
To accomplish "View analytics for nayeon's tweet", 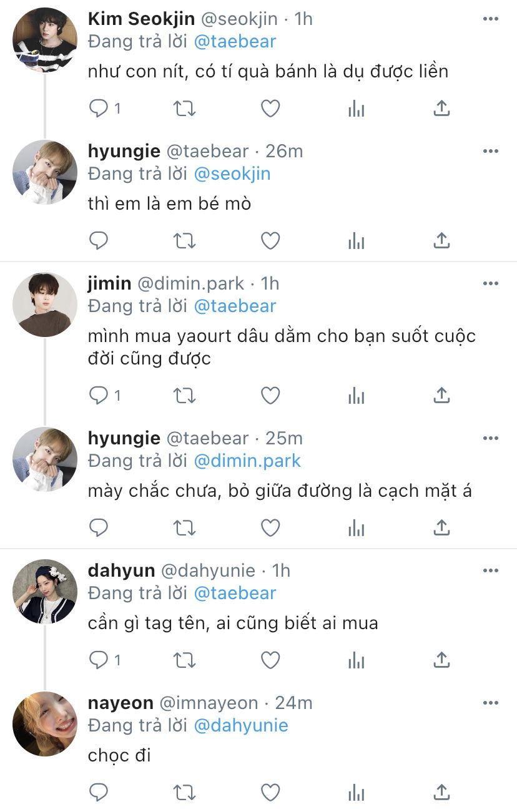I will 356,792.
